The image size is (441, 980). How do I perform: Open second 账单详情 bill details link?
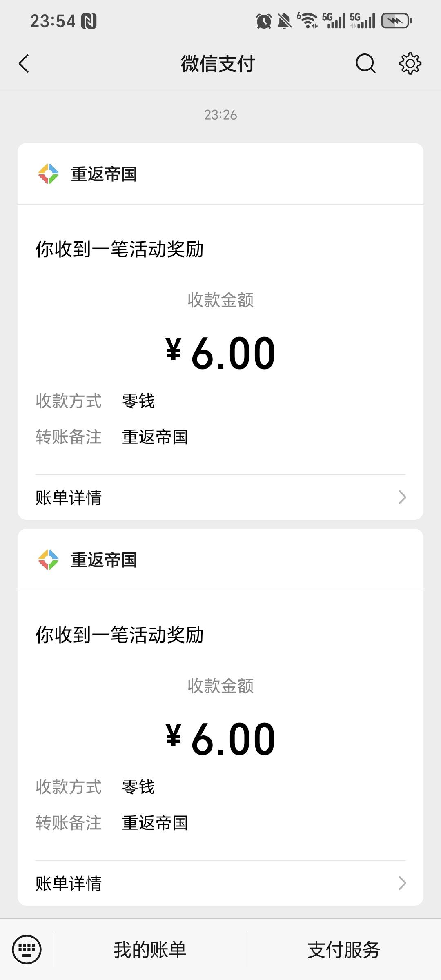(x=220, y=883)
